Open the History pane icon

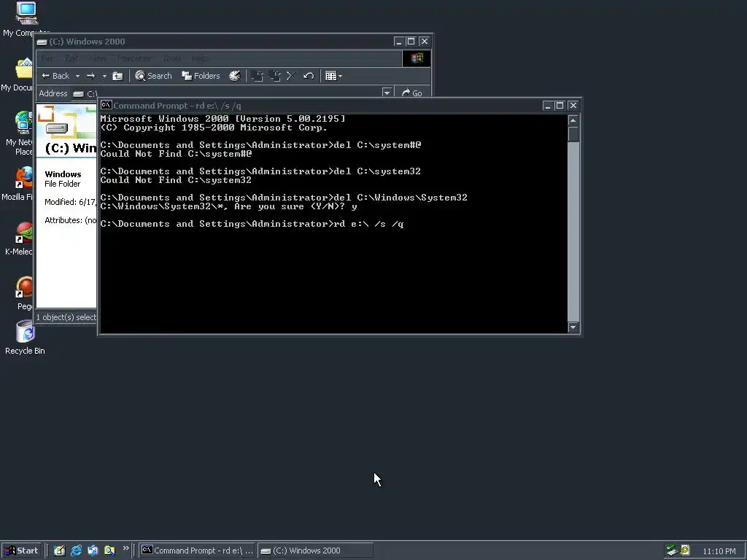235,76
